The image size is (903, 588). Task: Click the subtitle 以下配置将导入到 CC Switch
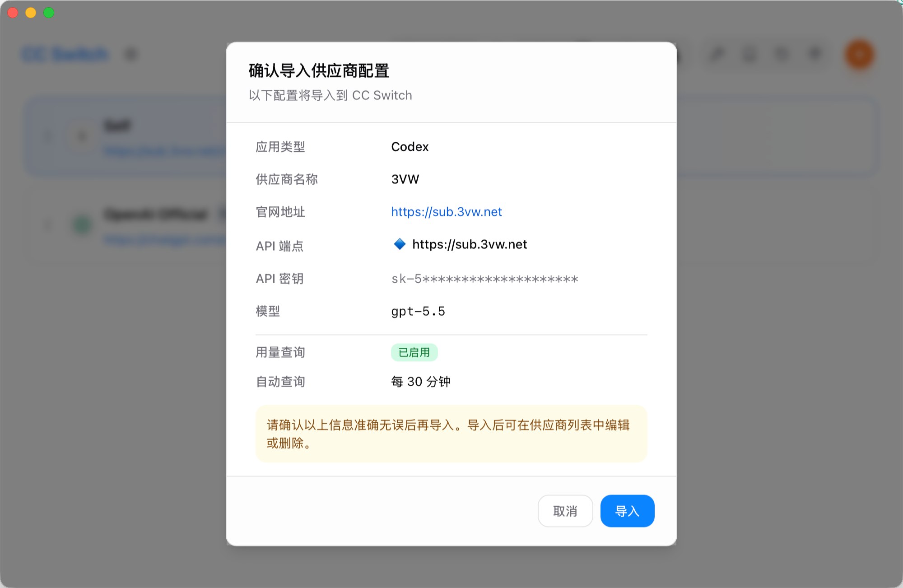click(330, 95)
